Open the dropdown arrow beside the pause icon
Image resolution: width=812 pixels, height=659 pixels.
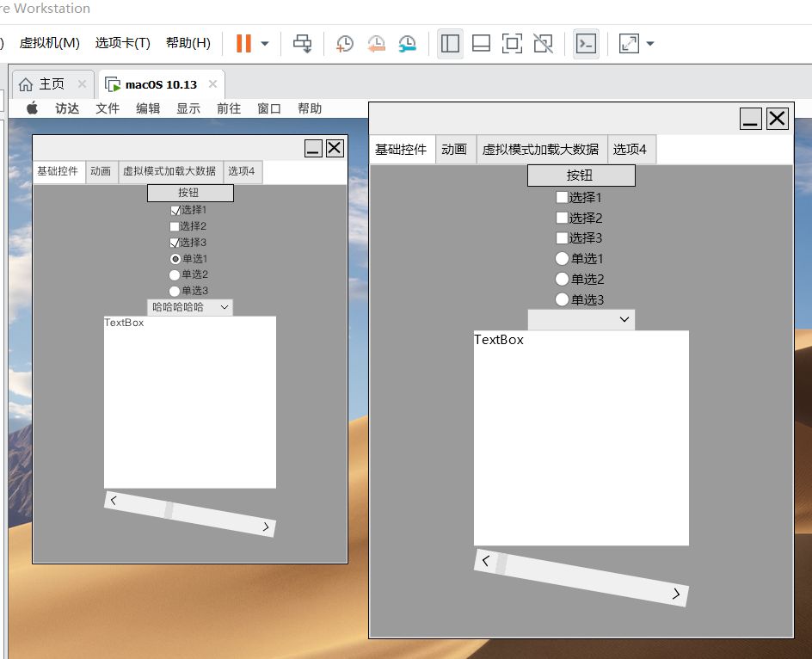click(x=265, y=43)
